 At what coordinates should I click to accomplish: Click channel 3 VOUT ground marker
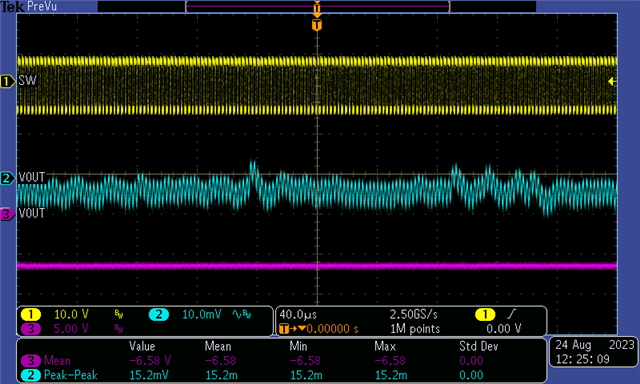point(7,214)
